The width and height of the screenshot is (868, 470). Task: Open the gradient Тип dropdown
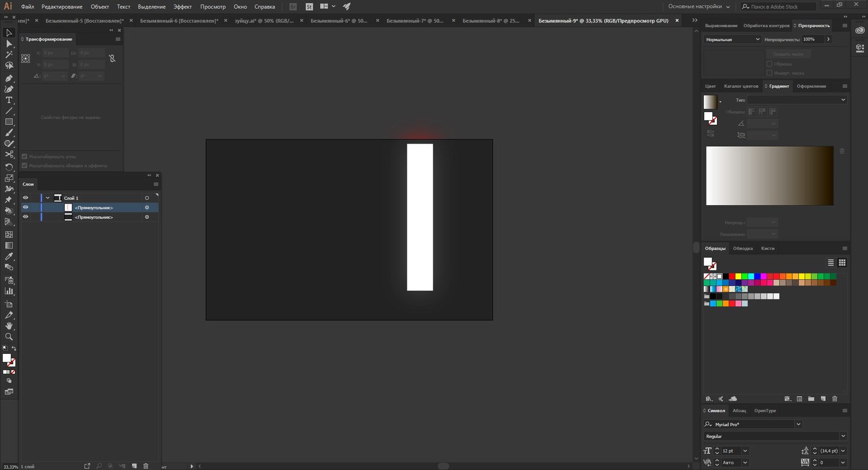coord(797,100)
